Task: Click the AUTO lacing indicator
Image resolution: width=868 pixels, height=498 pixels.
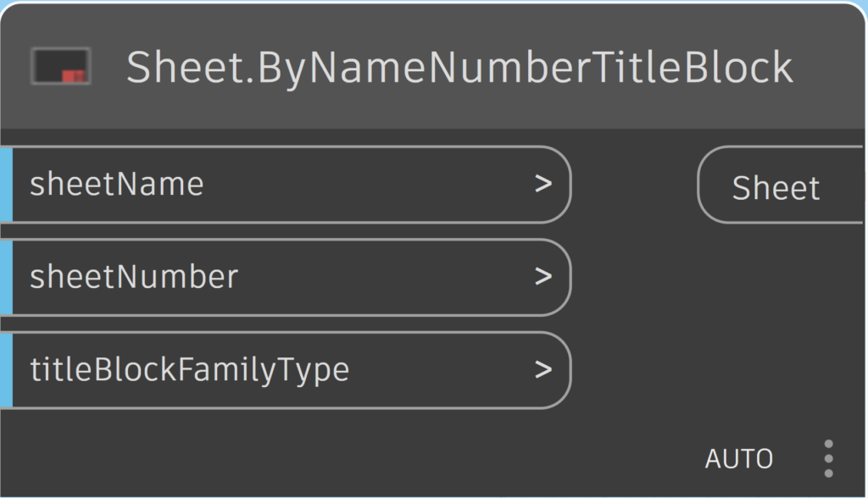Action: coord(739,459)
